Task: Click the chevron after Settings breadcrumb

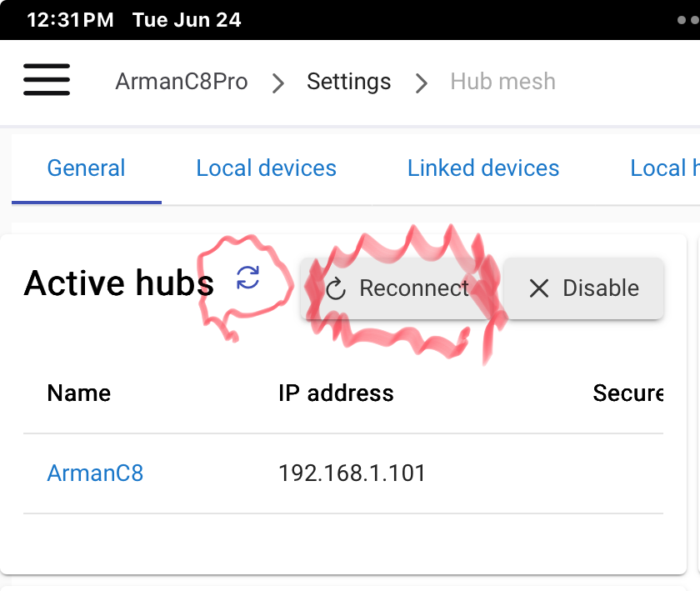Action: 422,83
